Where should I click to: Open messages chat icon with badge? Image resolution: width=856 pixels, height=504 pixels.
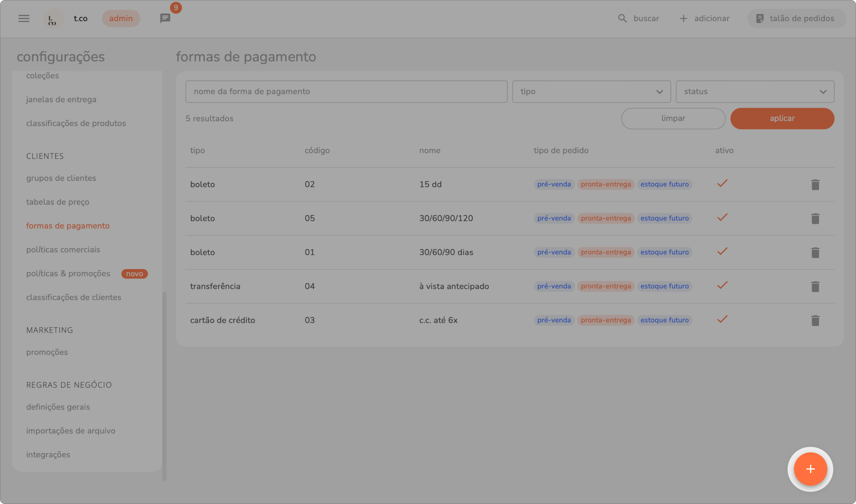click(x=165, y=18)
